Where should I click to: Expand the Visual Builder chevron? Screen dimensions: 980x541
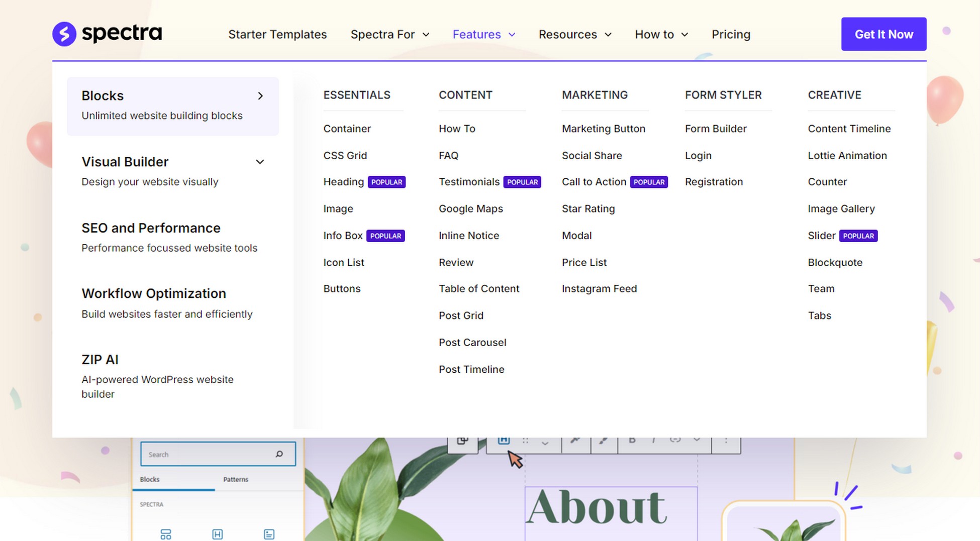point(260,162)
